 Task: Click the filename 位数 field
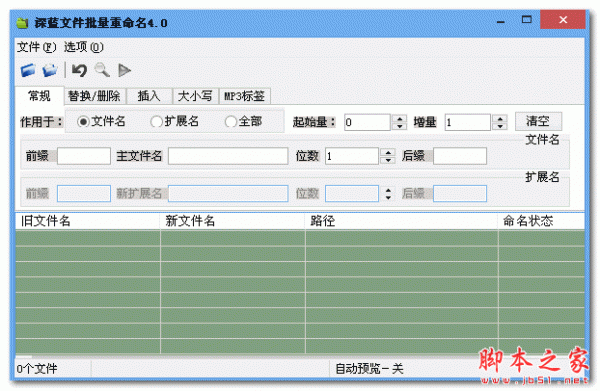click(352, 156)
